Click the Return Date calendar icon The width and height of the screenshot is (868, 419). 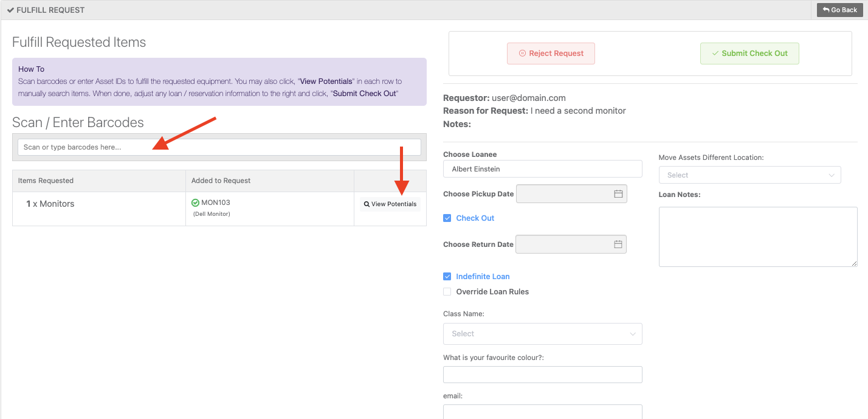[x=618, y=244]
